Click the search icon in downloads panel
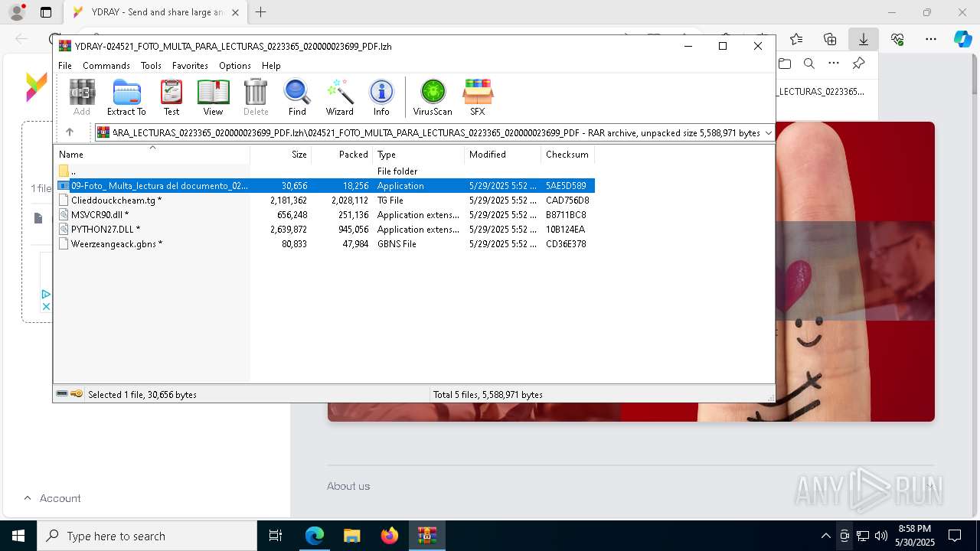The width and height of the screenshot is (980, 551). pos(809,64)
